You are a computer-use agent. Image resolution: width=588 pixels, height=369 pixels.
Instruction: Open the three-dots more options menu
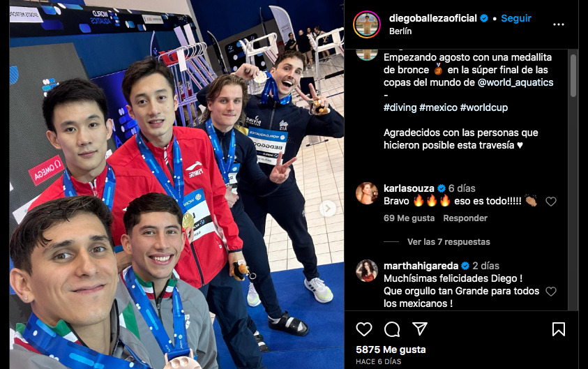[x=559, y=24]
